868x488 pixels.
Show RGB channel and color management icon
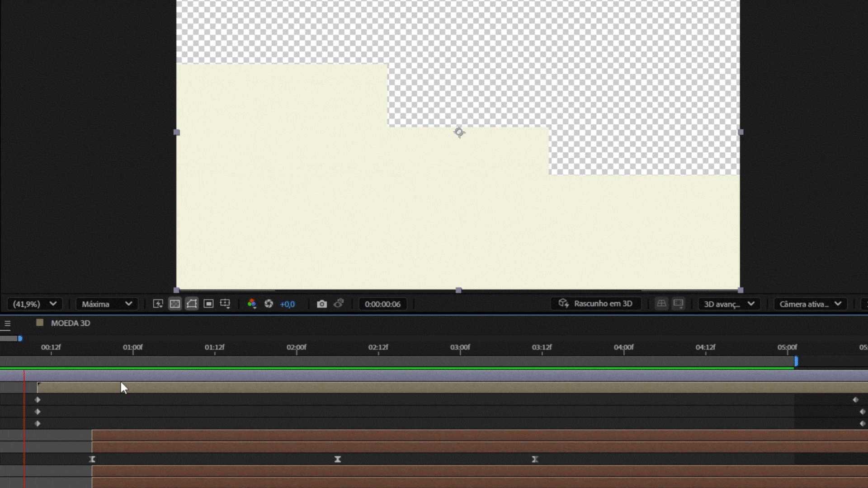coord(252,304)
